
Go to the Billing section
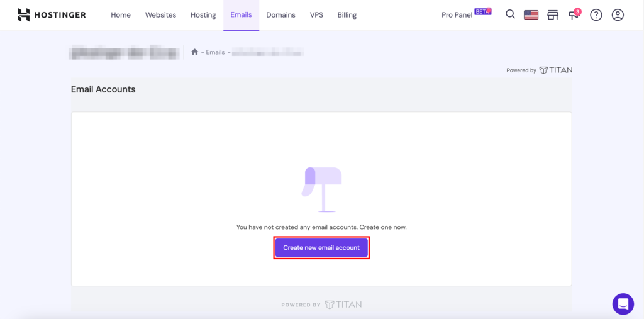pos(347,15)
